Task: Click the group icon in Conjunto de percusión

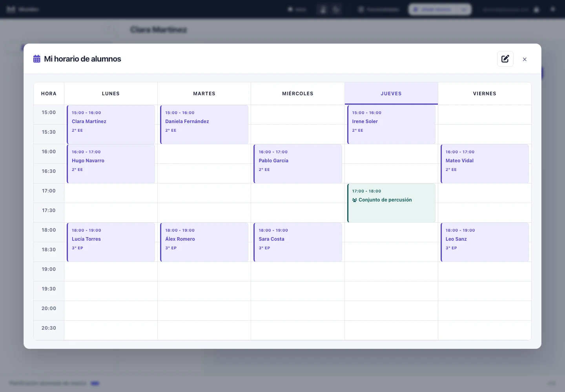Action: click(x=355, y=200)
